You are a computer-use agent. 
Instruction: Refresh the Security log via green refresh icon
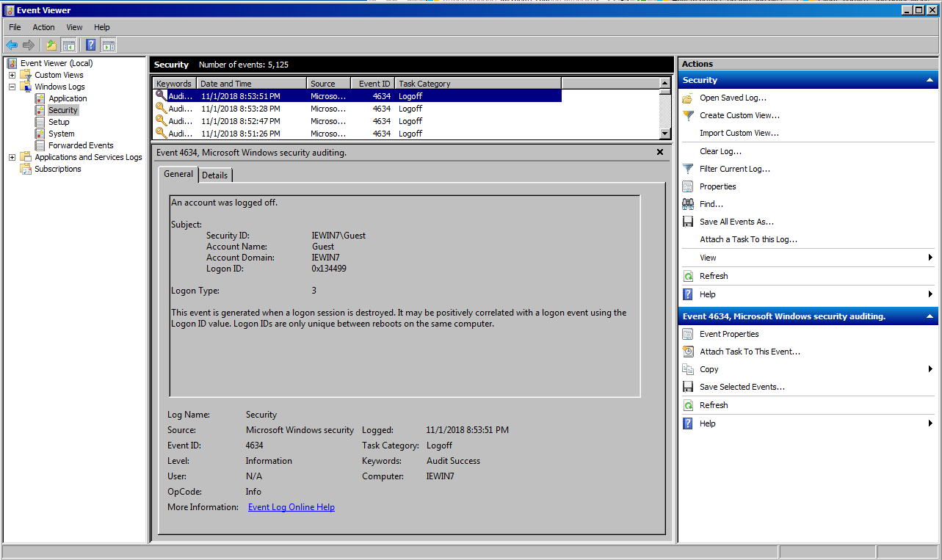(687, 275)
